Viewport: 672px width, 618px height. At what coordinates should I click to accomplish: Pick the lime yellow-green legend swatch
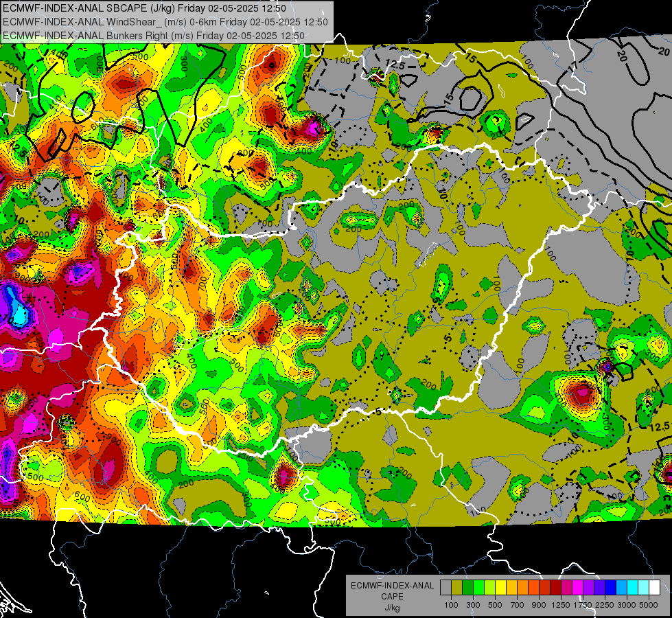tap(490, 587)
